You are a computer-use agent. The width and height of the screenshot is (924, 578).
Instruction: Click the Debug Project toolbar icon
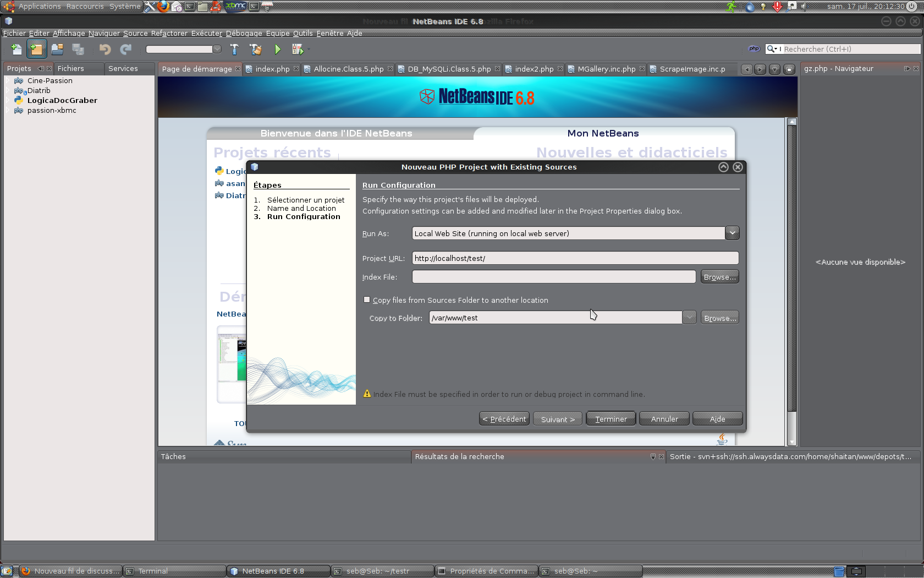pyautogui.click(x=298, y=49)
